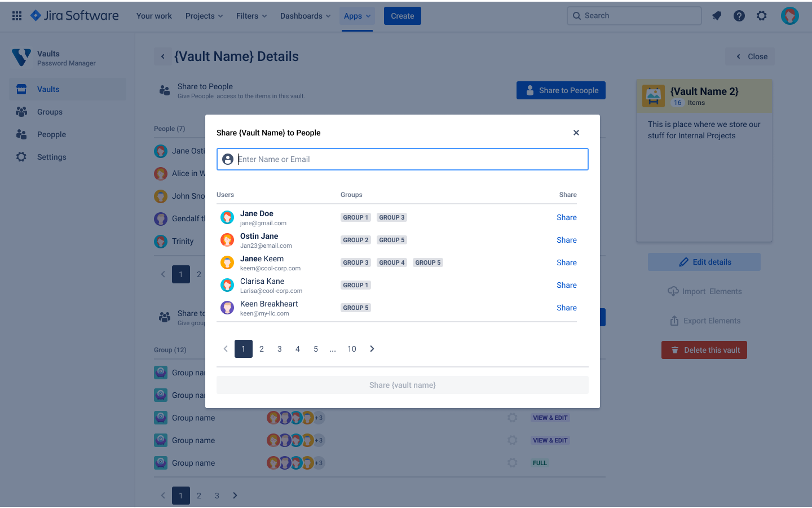Click Jane Doe's avatar in the dialog
The width and height of the screenshot is (812, 508).
coord(227,217)
